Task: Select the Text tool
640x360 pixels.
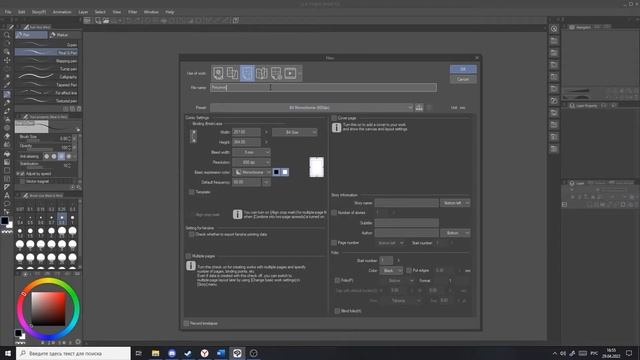Action: (7, 195)
